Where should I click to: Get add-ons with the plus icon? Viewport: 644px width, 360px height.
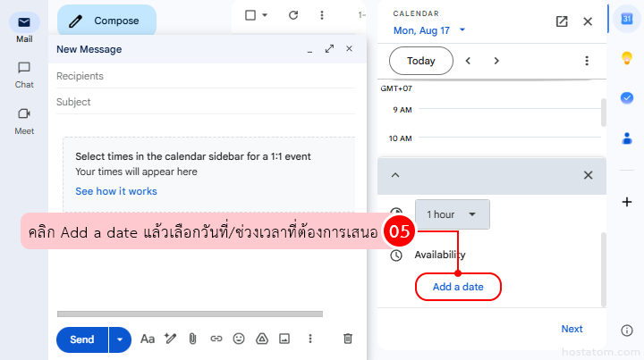pos(627,202)
